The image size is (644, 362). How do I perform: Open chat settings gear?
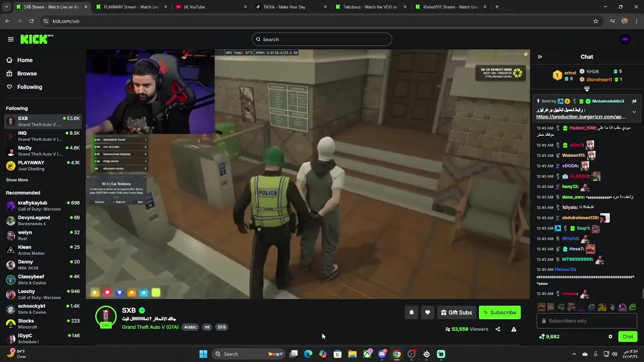(x=610, y=337)
